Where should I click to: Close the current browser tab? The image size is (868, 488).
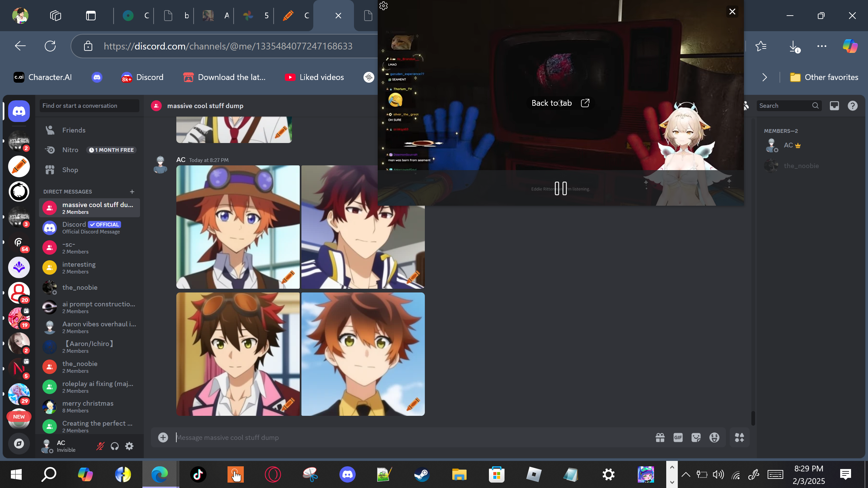tap(338, 16)
